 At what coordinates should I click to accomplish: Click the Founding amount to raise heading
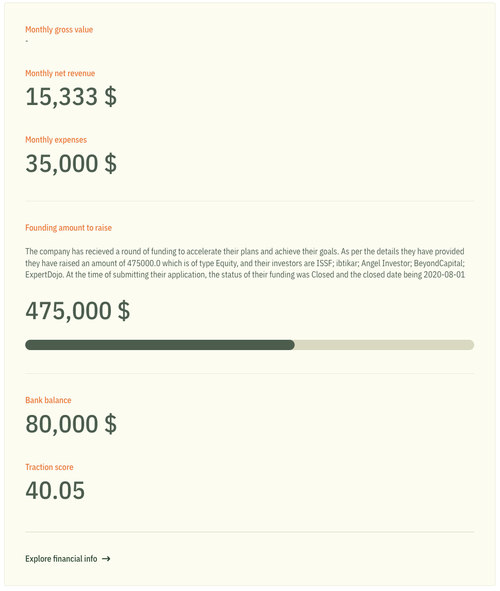point(69,228)
